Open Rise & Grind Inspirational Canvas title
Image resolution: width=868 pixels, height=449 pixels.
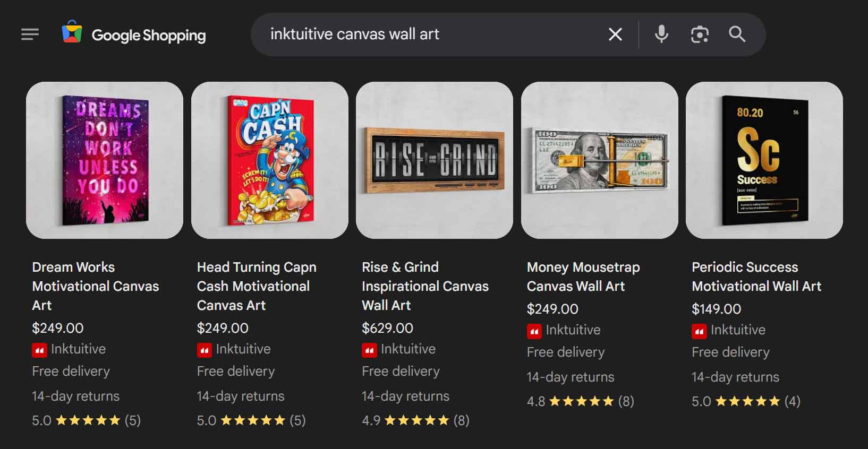coord(425,286)
